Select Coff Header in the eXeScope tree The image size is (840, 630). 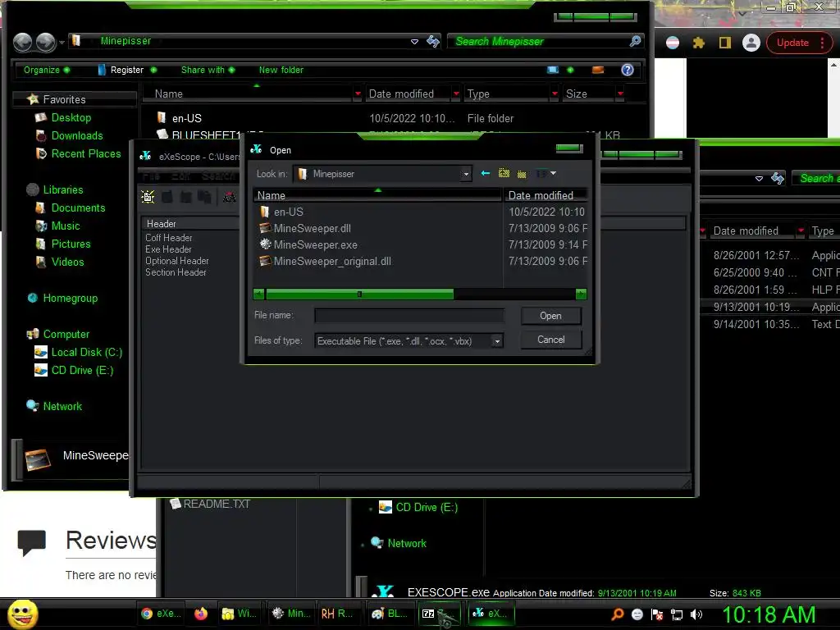pos(169,238)
